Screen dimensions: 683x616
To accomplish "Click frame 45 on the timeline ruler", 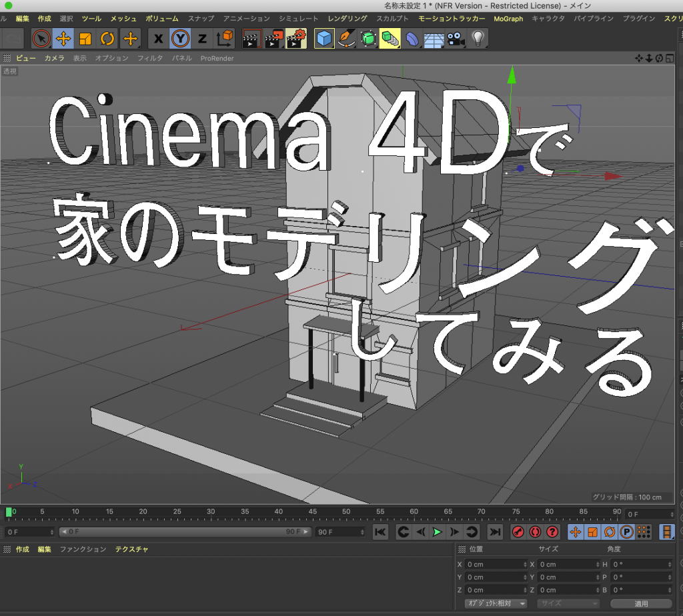I will [313, 512].
